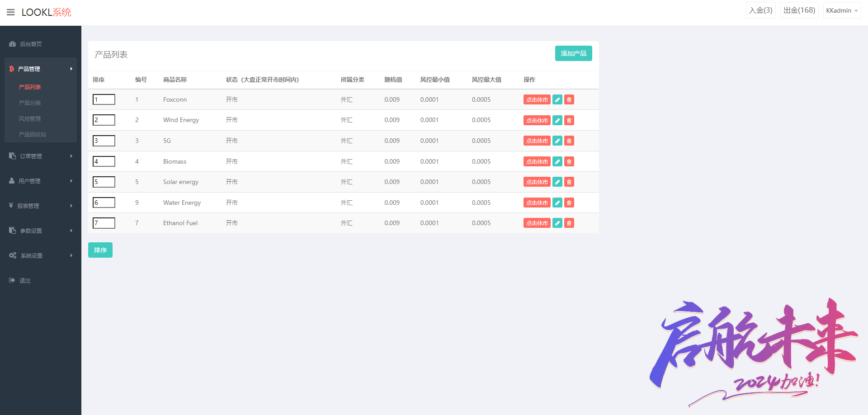Expand the 系统设置 menu arrow
This screenshot has height=415, width=868.
71,255
